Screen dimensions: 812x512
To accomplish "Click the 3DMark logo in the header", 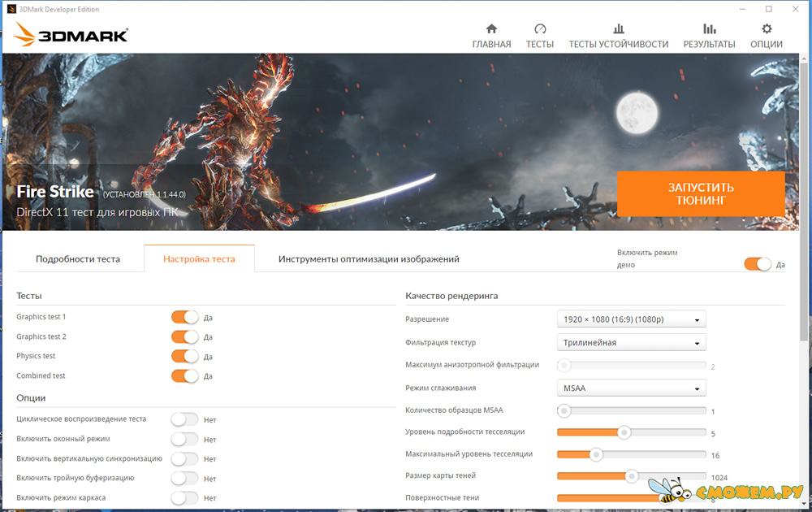I will pyautogui.click(x=71, y=34).
